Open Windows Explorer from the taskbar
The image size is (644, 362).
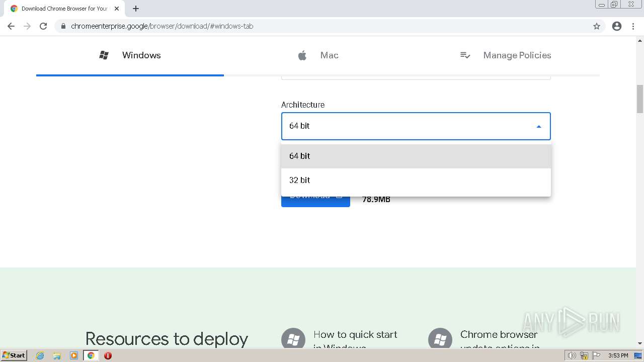tap(57, 355)
